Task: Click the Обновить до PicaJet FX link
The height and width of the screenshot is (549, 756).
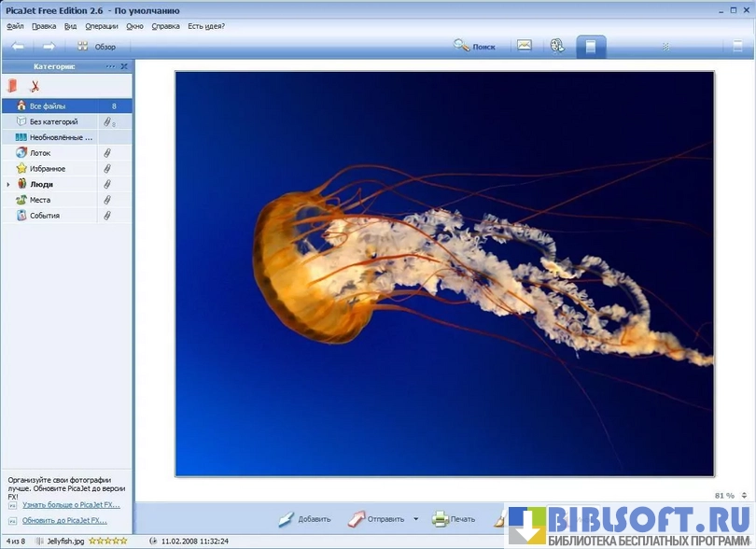Action: pos(64,520)
